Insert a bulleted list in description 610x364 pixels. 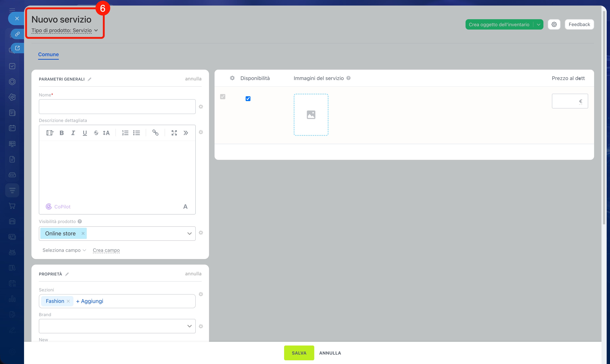[137, 133]
